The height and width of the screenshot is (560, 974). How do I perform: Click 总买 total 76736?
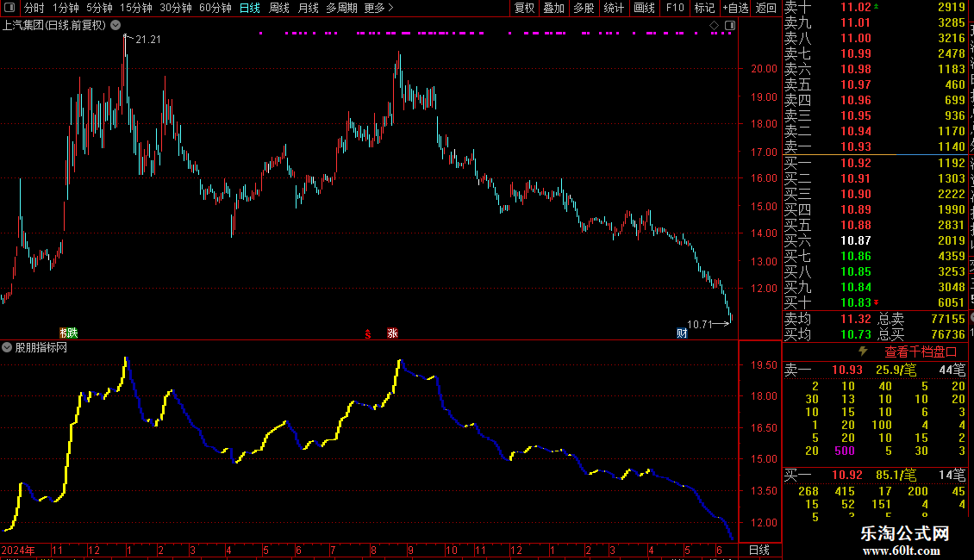[948, 334]
